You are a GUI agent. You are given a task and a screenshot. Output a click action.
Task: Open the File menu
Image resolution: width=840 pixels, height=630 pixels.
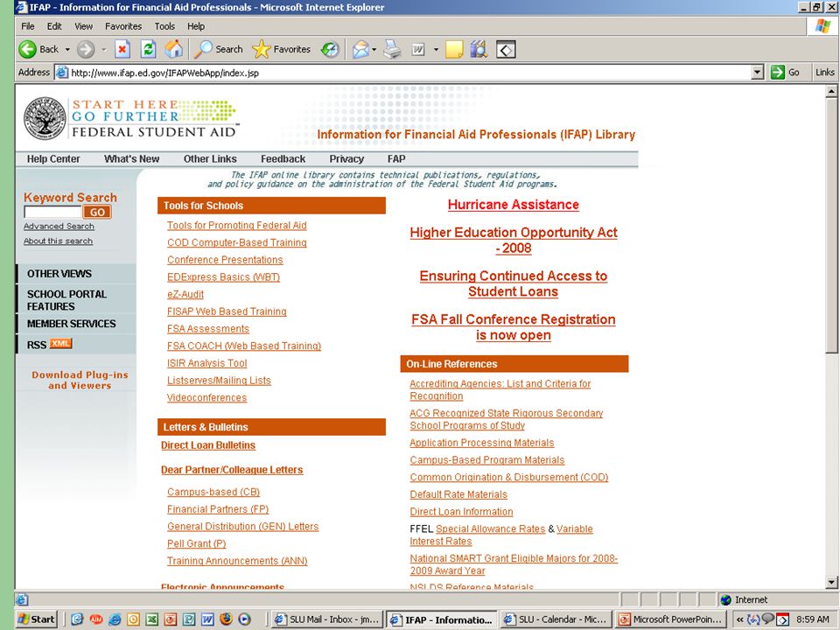coord(28,26)
